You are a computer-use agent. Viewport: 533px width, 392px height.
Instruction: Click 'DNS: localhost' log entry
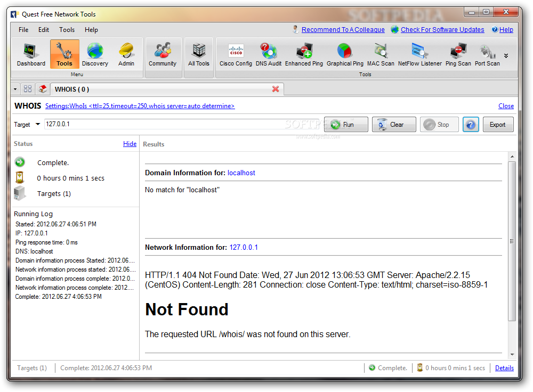tap(34, 251)
